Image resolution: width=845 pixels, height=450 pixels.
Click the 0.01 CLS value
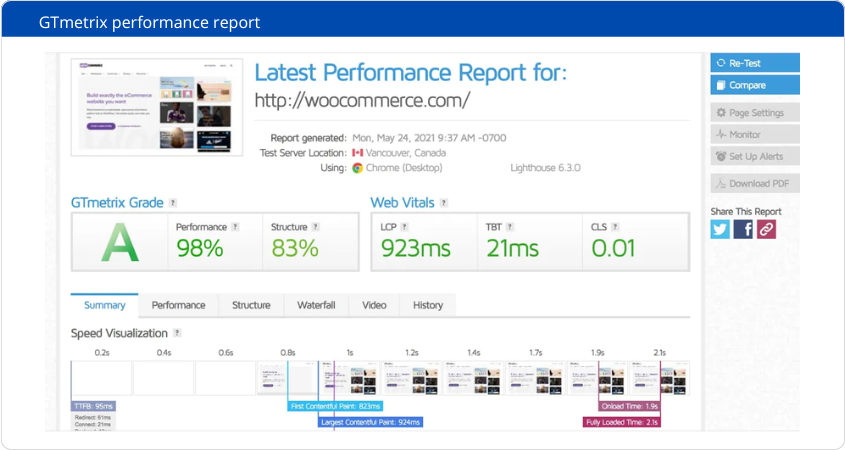coord(613,248)
